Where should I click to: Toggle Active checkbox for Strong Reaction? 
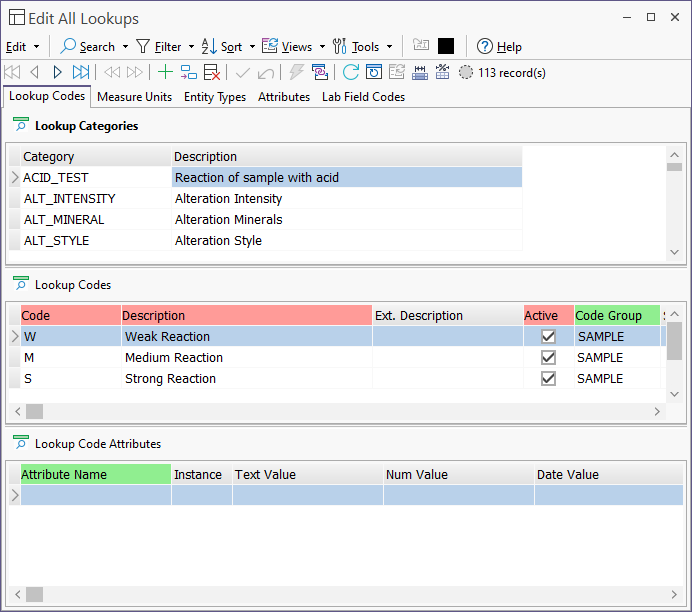pyautogui.click(x=548, y=379)
